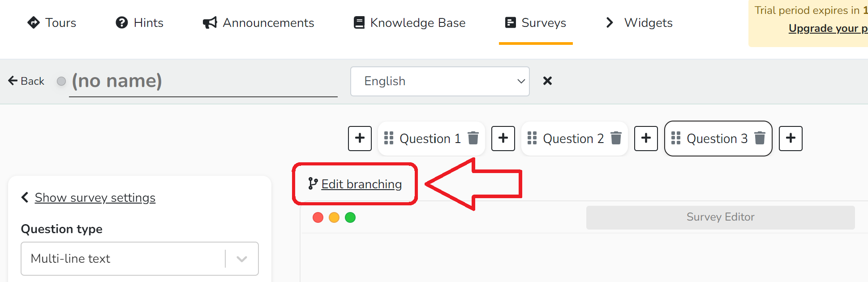Go Back to the surveys list
Image resolution: width=868 pixels, height=282 pixels.
26,81
